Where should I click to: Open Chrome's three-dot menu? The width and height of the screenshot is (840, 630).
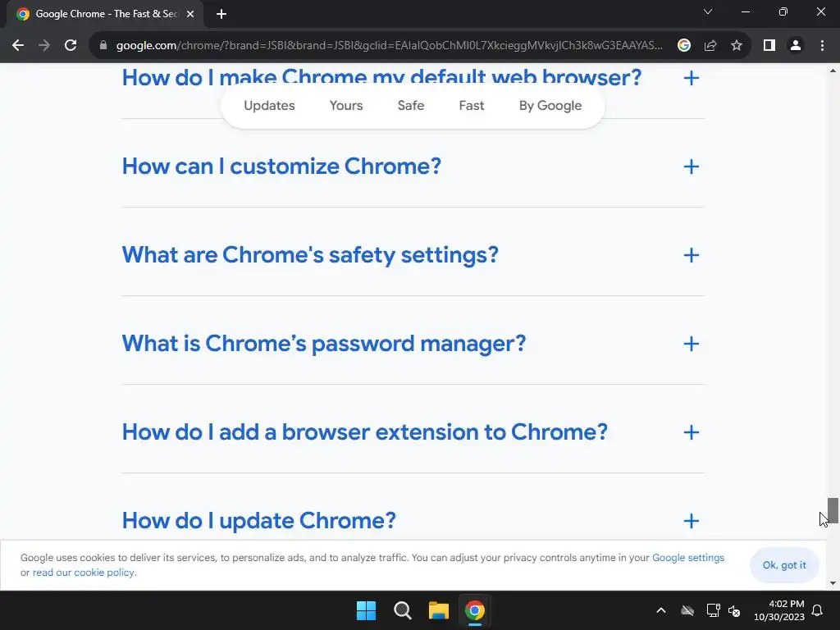click(x=822, y=46)
